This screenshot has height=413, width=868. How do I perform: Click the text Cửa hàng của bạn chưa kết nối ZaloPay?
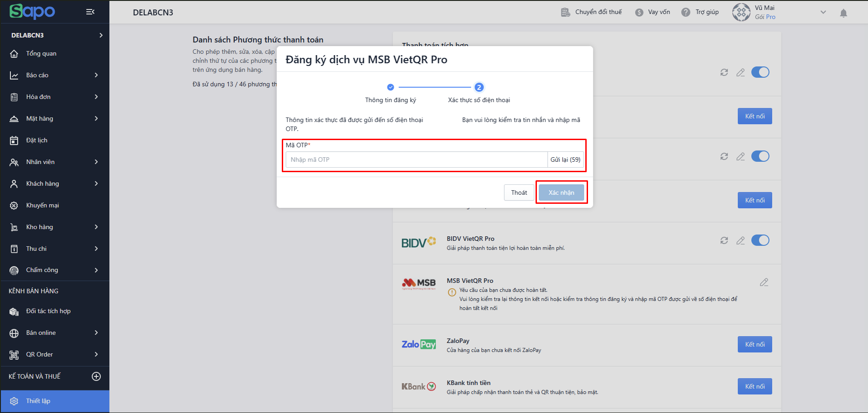[494, 350]
